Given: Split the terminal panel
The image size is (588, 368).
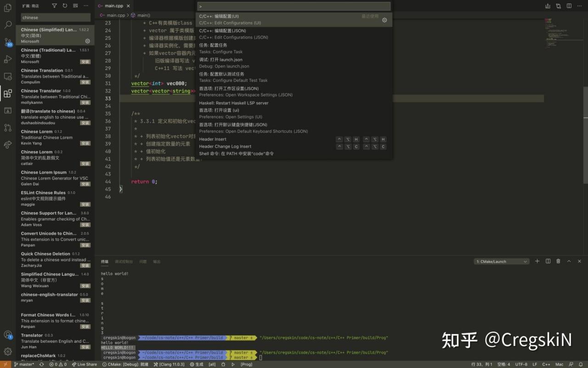Looking at the screenshot, I should (548, 261).
